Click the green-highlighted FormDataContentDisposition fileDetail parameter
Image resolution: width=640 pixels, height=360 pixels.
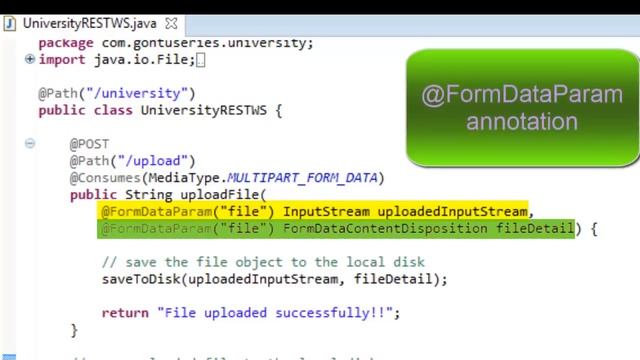(336, 229)
